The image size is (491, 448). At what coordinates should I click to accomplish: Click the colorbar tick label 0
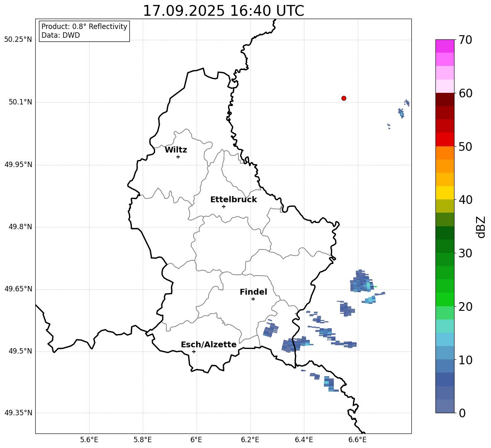click(462, 413)
